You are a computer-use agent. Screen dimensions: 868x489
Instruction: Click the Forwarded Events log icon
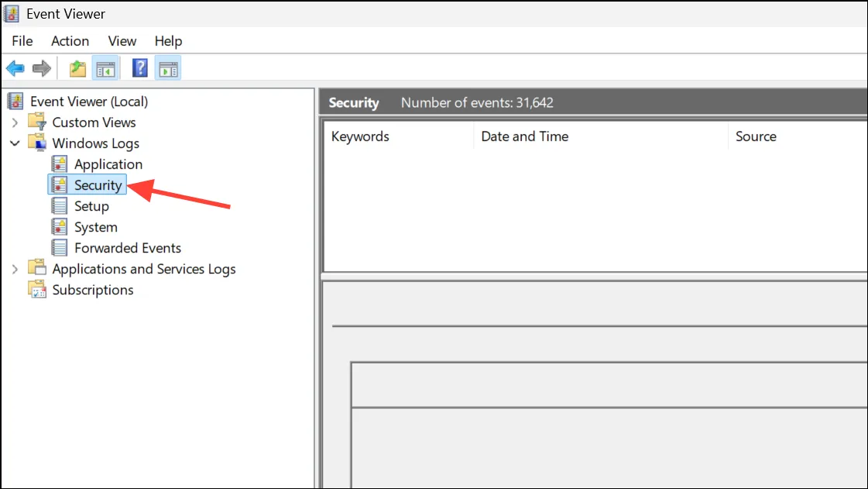click(x=59, y=247)
